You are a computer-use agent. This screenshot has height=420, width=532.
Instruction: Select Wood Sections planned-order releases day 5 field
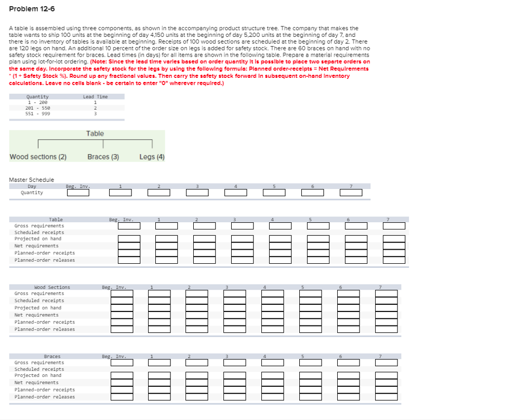[x=311, y=329]
